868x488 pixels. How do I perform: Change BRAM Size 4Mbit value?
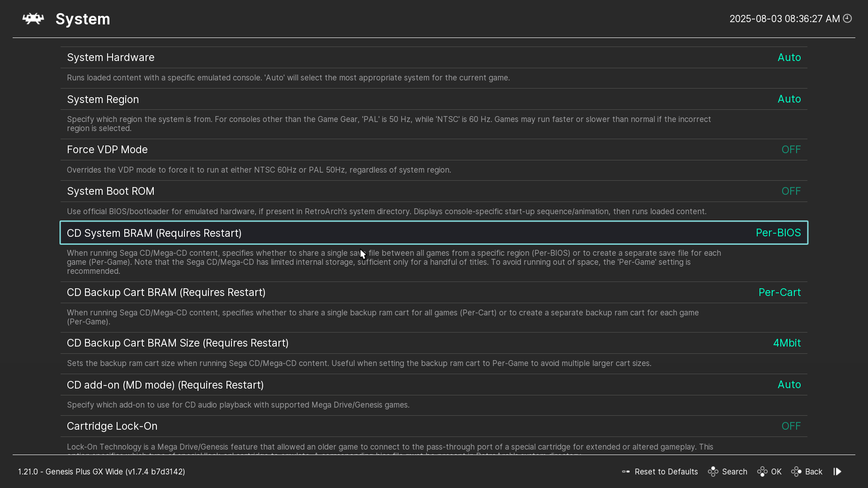[x=787, y=343]
